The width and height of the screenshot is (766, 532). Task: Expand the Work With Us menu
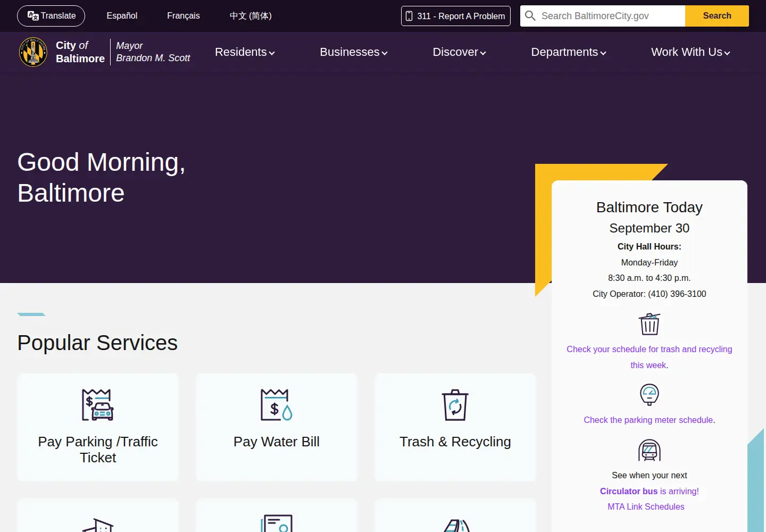coord(690,52)
